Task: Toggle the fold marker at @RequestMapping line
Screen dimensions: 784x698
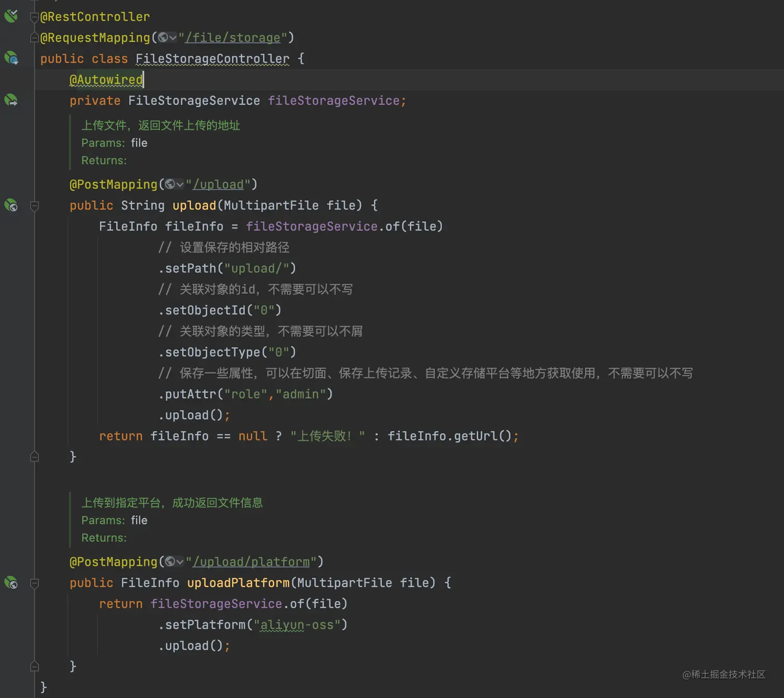Action: pos(34,37)
